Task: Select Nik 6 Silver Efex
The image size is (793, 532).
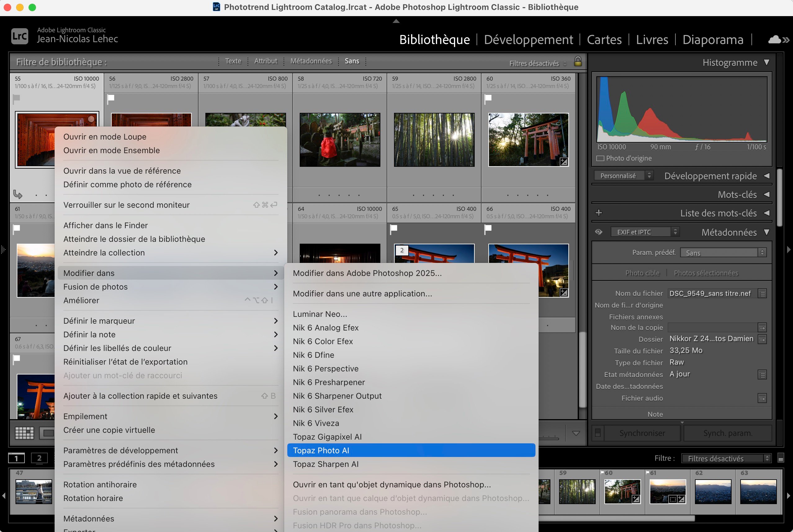Action: pos(411,410)
